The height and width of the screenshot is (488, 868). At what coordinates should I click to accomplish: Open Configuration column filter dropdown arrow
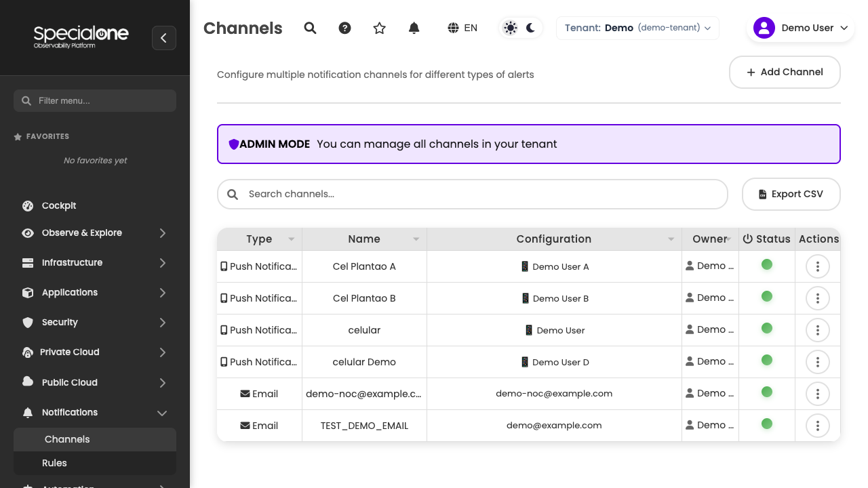[671, 239]
